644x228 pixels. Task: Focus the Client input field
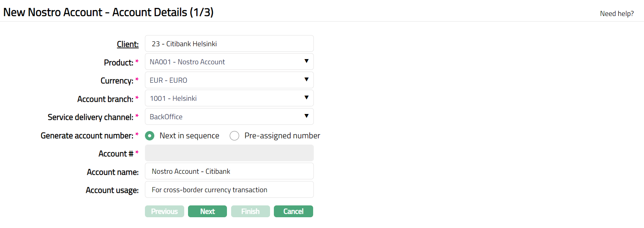[229, 44]
